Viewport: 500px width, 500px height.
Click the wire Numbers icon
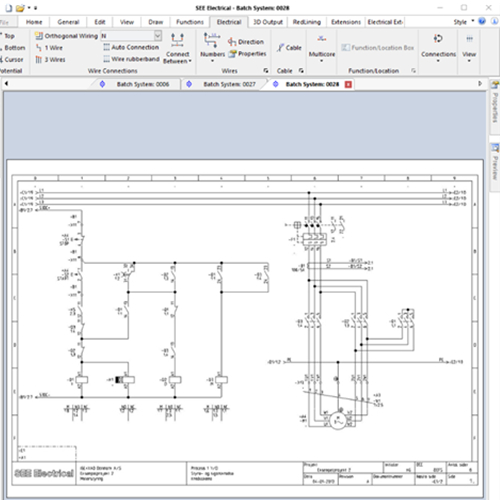tap(212, 47)
